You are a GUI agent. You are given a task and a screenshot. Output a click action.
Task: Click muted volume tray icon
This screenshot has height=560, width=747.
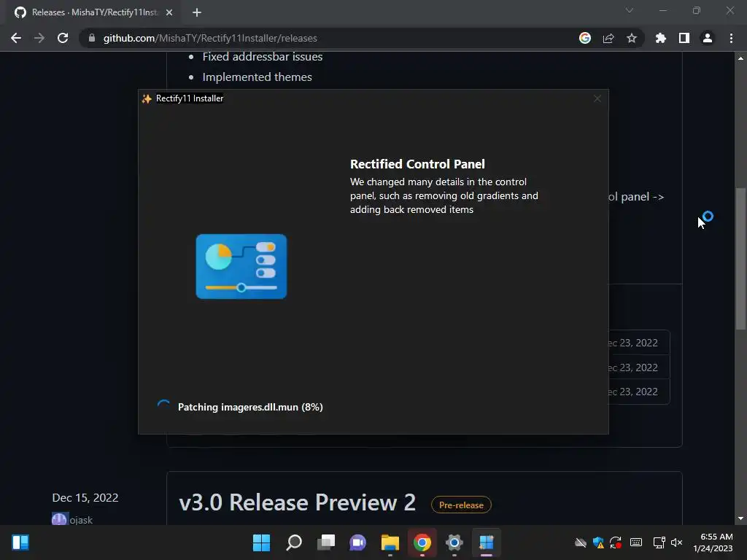tap(676, 542)
